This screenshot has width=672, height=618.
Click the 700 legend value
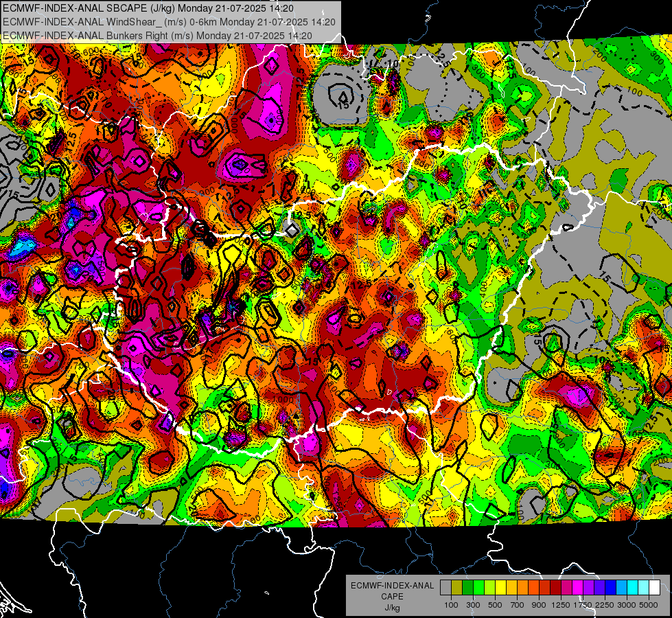(518, 605)
